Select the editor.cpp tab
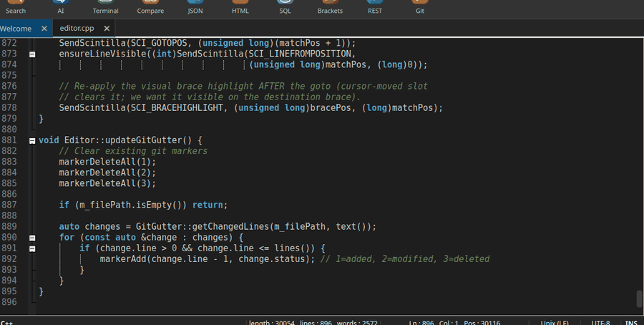The image size is (644, 325). pos(77,29)
